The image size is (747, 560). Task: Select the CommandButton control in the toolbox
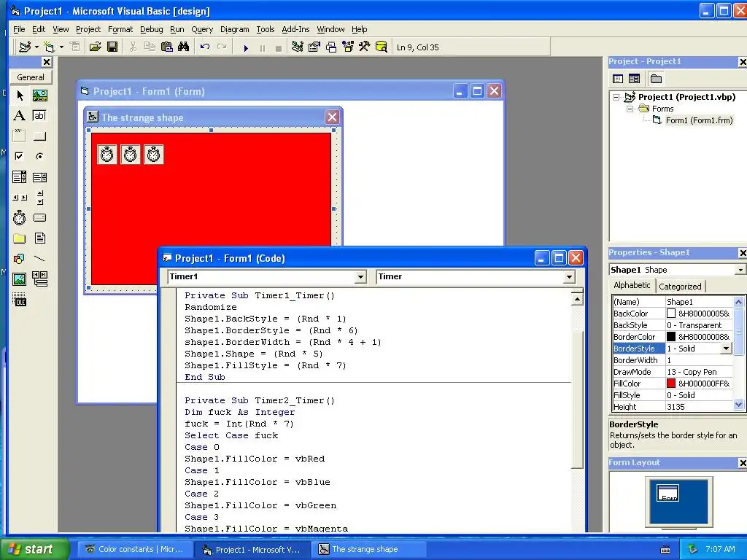pyautogui.click(x=40, y=136)
